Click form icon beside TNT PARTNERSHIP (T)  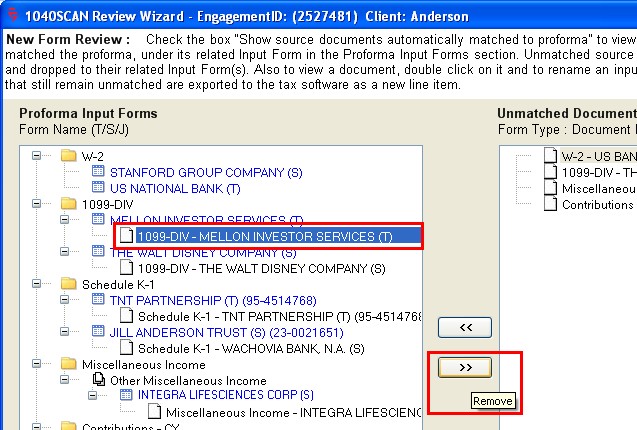(x=98, y=299)
